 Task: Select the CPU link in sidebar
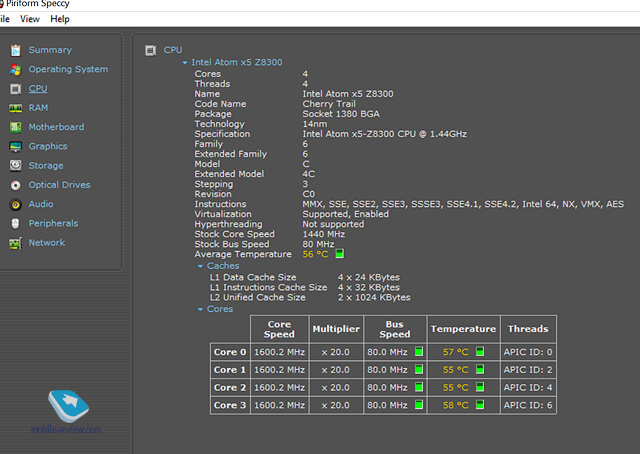pos(38,89)
